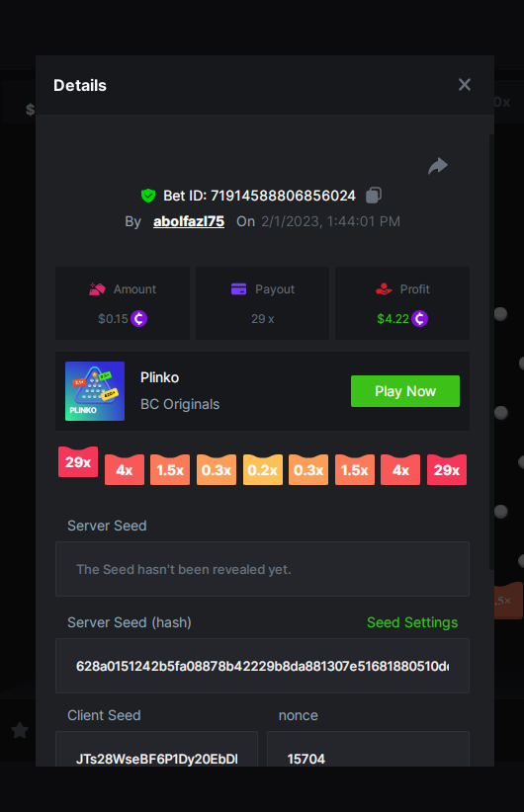Click the yellow 0.2x multiplier box
Image resolution: width=524 pixels, height=812 pixels.
click(263, 469)
